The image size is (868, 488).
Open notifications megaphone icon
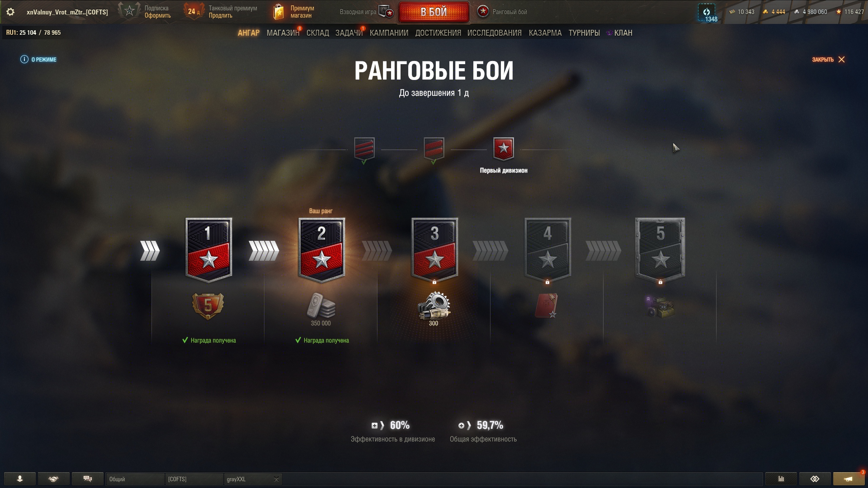849,479
